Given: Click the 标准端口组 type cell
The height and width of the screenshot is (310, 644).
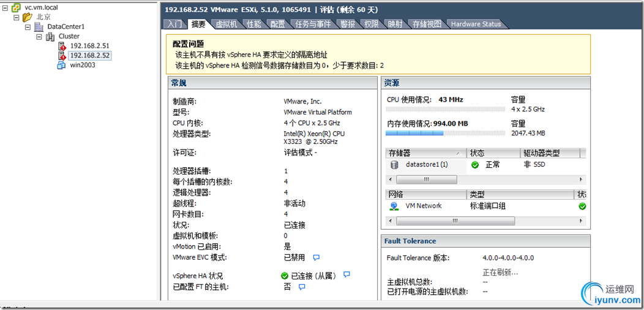Looking at the screenshot, I should (x=487, y=206).
